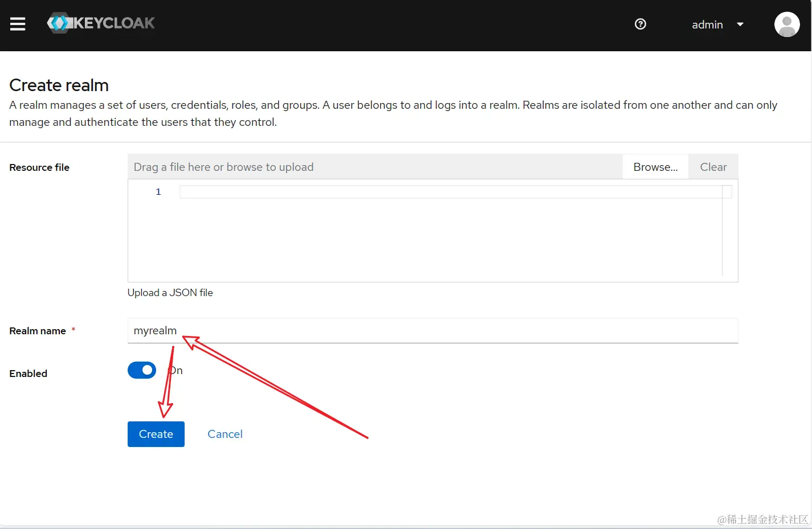Image resolution: width=812 pixels, height=529 pixels.
Task: Focus the Drag a file here field
Action: (375, 167)
